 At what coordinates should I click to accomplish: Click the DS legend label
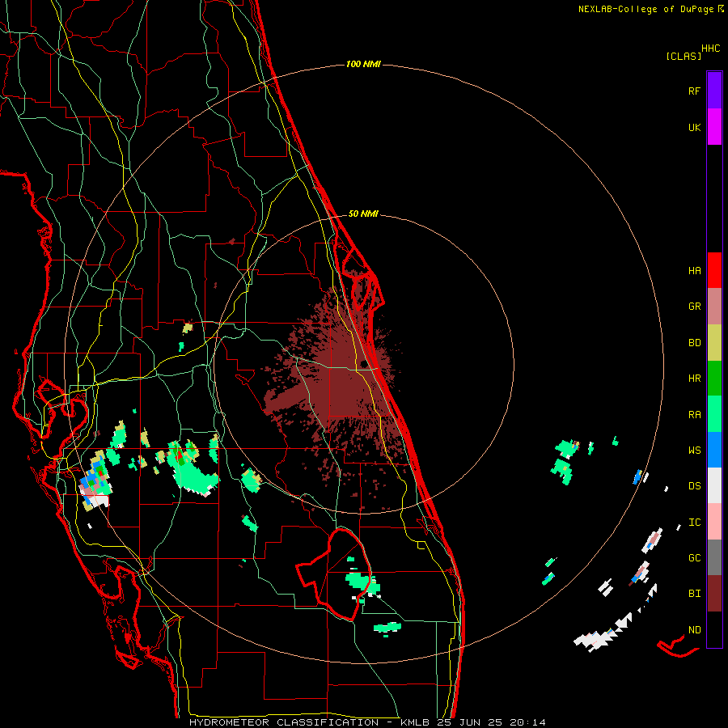point(694,485)
